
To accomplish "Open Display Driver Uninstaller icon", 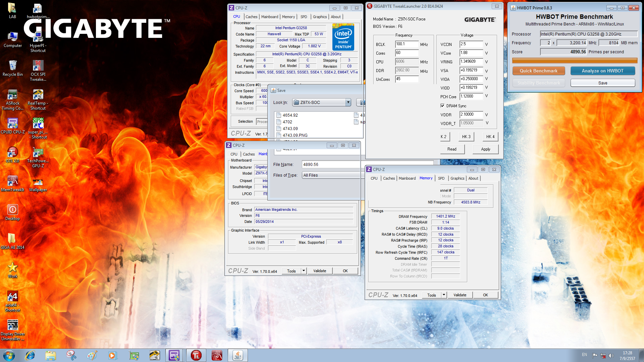I will click(x=12, y=330).
